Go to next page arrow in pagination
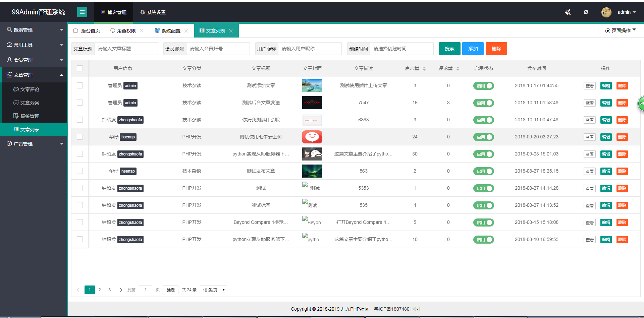The image size is (644, 318). (x=121, y=290)
